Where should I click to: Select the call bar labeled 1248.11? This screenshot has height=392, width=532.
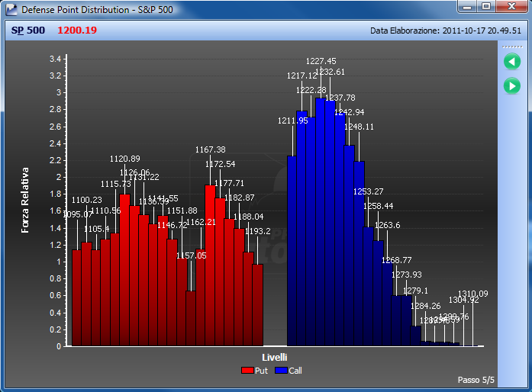coord(359,254)
